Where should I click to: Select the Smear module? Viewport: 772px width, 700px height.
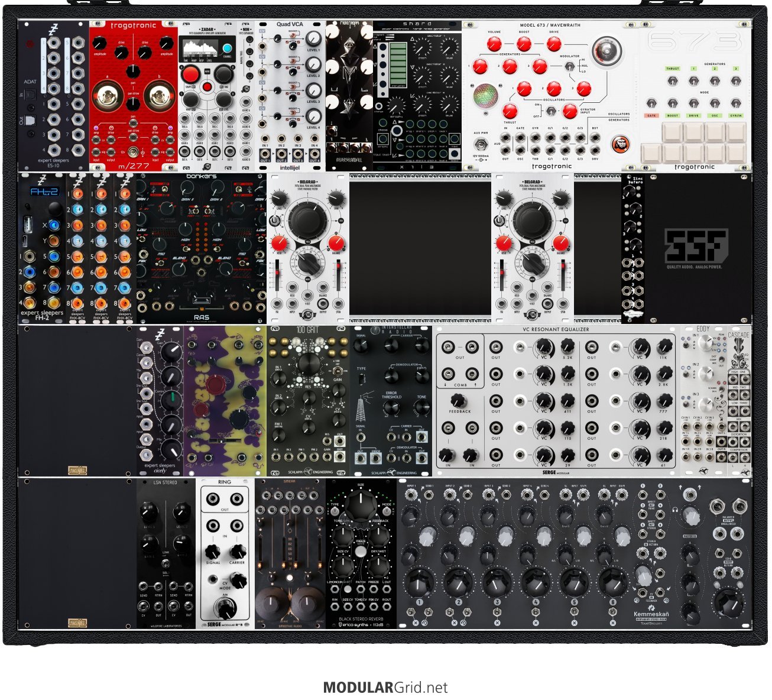(x=290, y=553)
